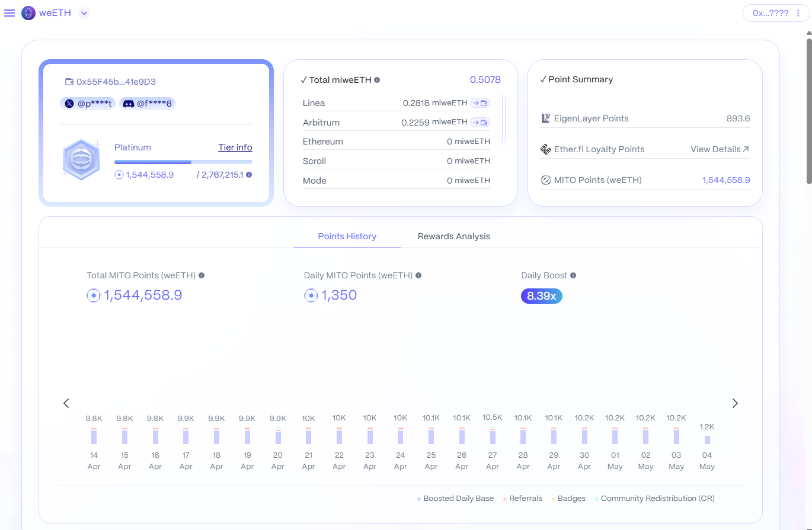Switch to the Rewards Analysis tab
Screen dimensions: 812x530
pyautogui.click(x=454, y=236)
